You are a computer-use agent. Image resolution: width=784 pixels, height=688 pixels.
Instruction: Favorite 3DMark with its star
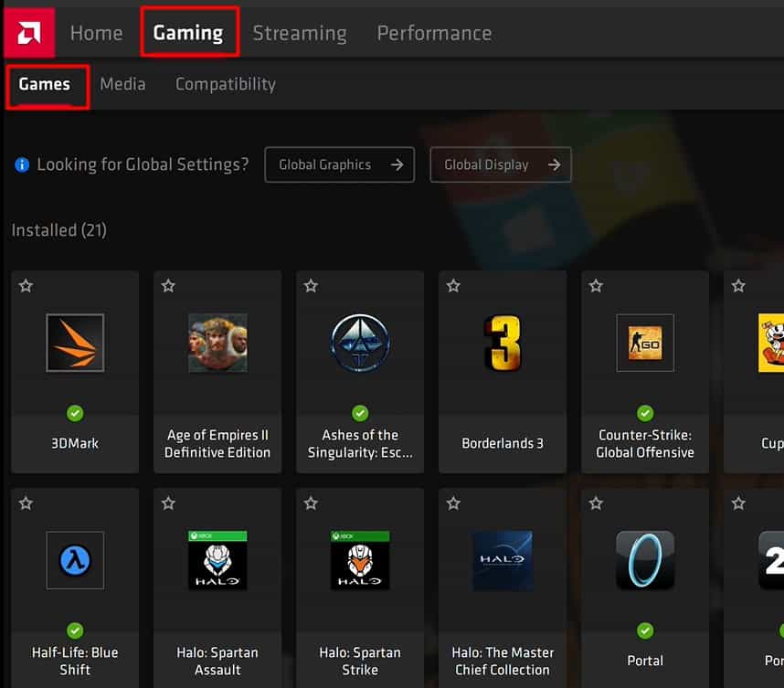(26, 285)
